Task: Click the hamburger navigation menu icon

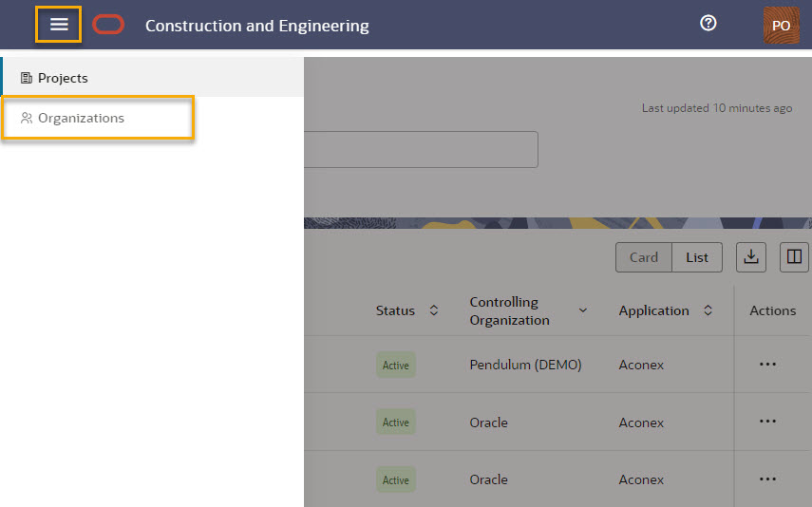Action: tap(59, 25)
